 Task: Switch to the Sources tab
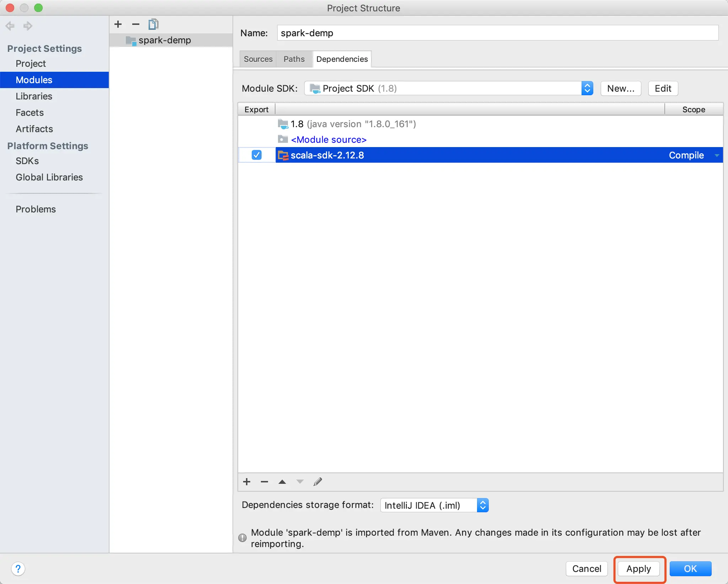258,59
